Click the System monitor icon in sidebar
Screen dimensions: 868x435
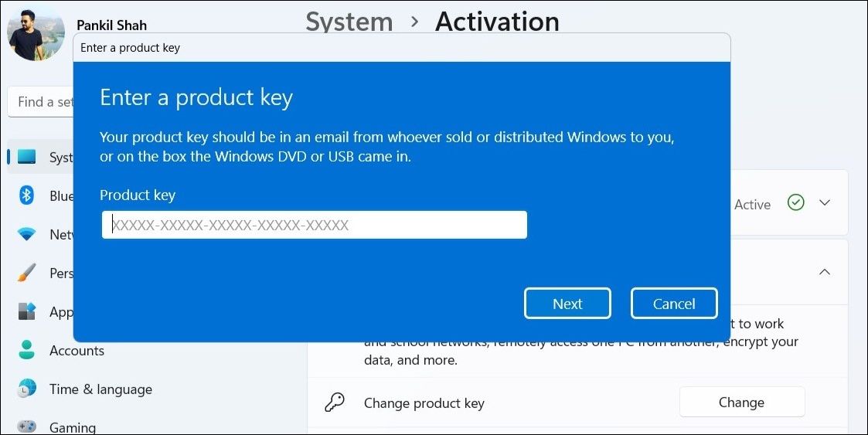pyautogui.click(x=27, y=157)
